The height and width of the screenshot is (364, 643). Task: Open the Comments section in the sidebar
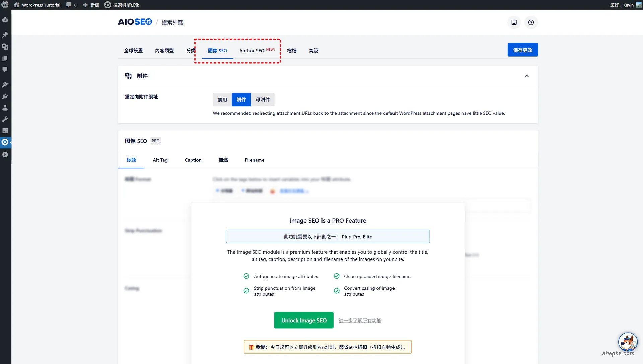click(x=5, y=69)
